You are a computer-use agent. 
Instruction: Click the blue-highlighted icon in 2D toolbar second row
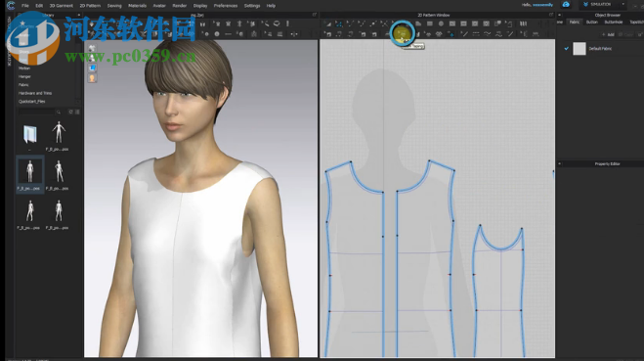[x=451, y=34]
